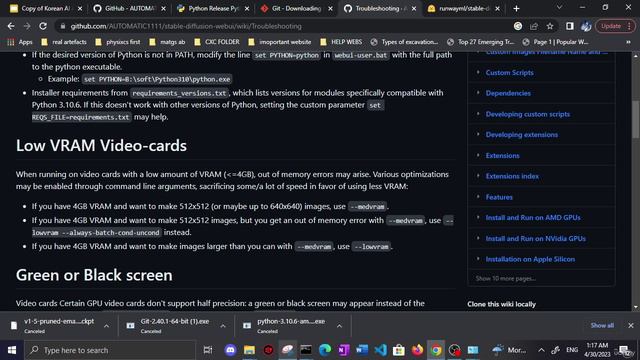Show more bookmarks with overflow chevron
This screenshot has width=640, height=360.
(628, 42)
